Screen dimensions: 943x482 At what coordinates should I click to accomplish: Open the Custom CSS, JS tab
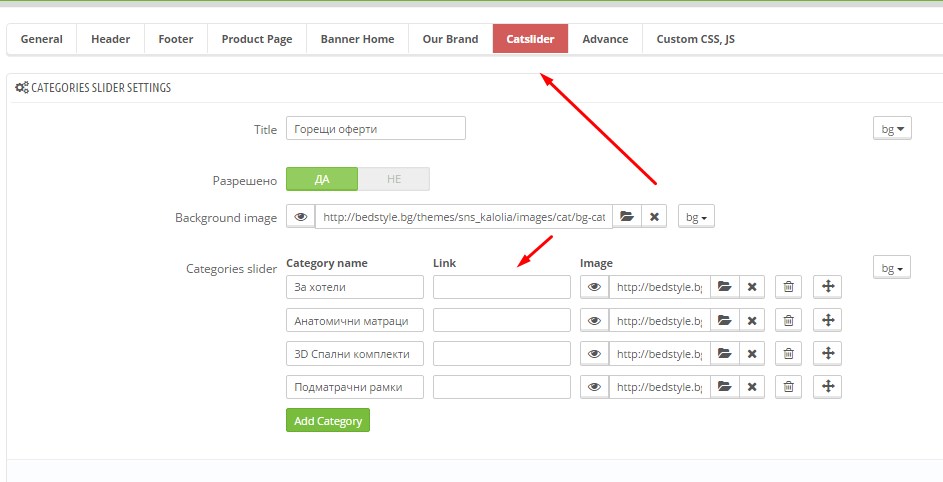695,39
